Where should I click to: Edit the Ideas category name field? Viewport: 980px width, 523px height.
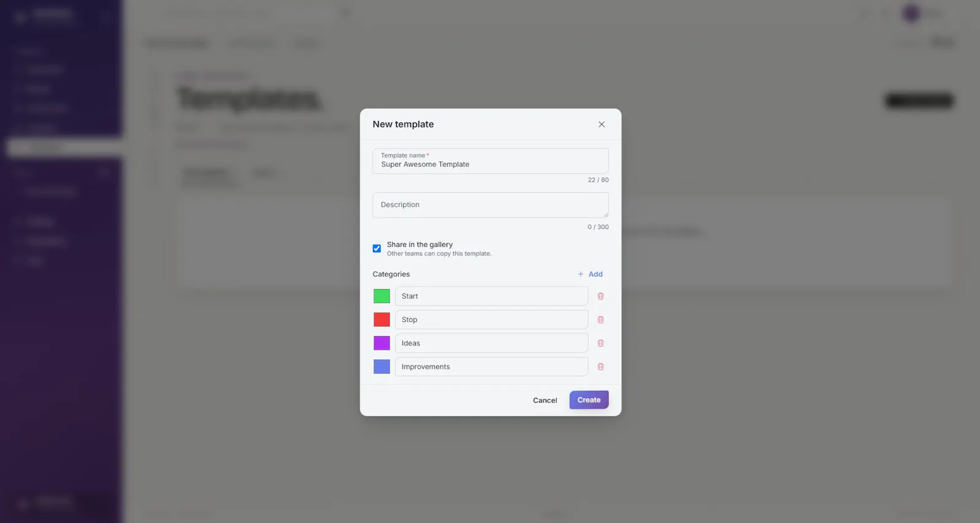[x=491, y=343]
